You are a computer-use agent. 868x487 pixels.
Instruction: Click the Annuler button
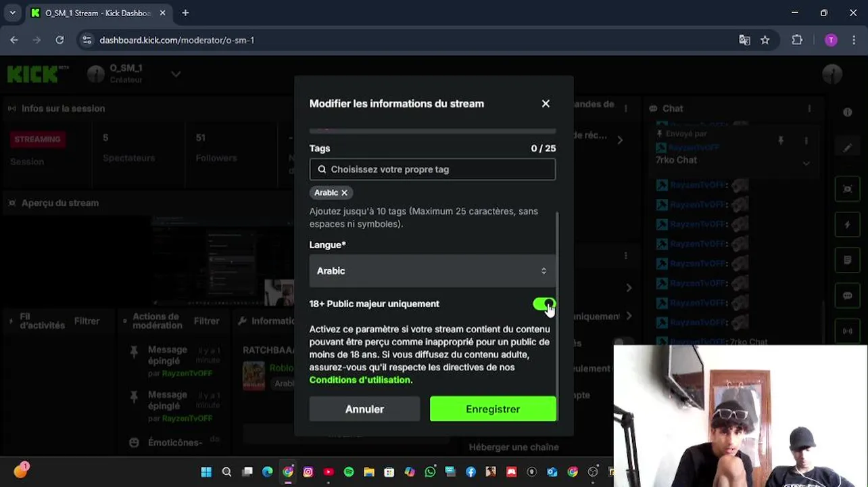[364, 409]
